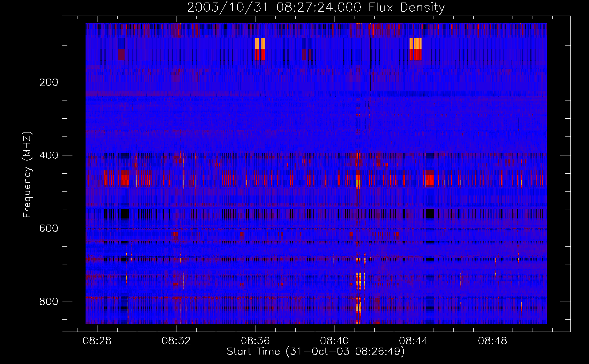
Task: Click the y-axis label "Frequency (MHZ)"
Action: 27,174
